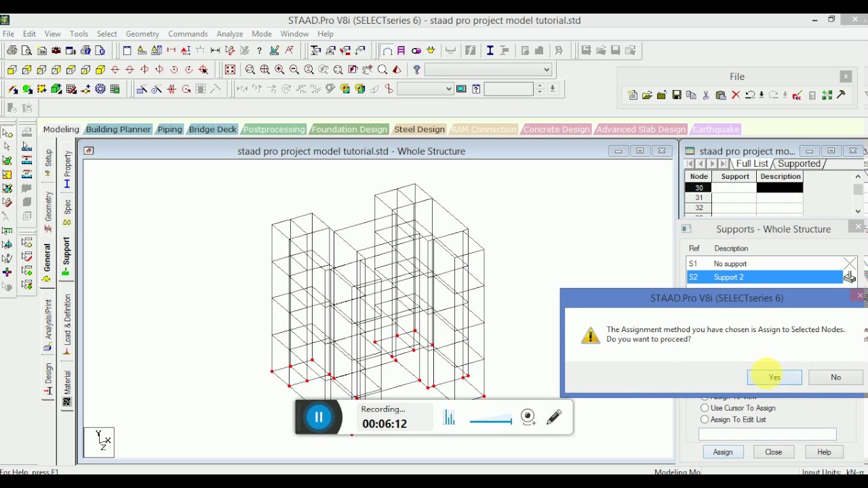Open the Analyze menu
Viewport: 868px width, 488px height.
point(230,34)
